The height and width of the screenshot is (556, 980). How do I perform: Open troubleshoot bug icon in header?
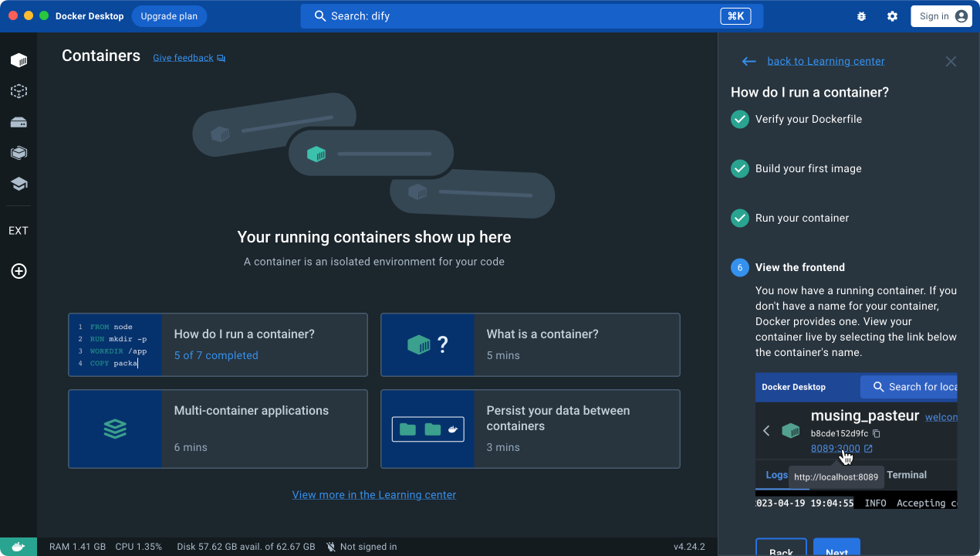861,16
